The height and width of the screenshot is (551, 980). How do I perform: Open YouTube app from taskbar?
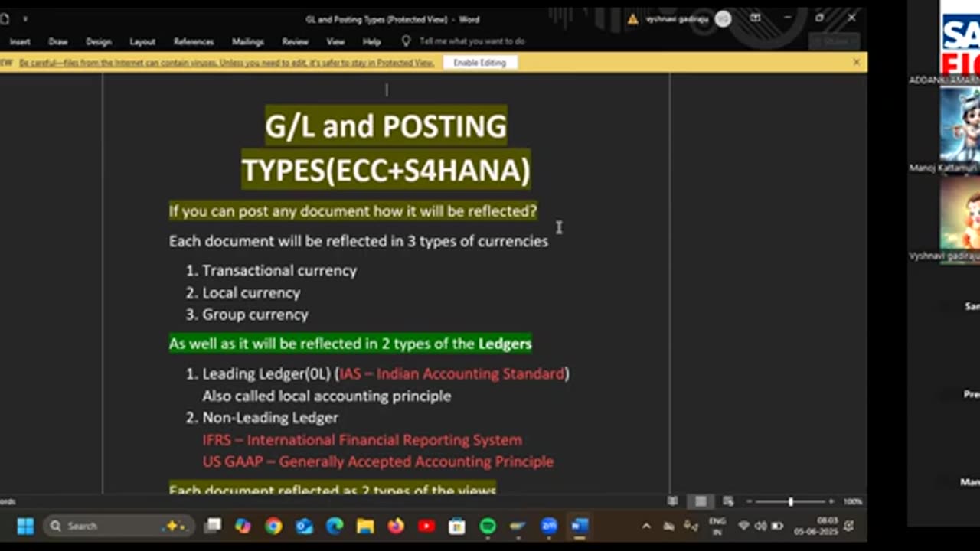pyautogui.click(x=426, y=526)
